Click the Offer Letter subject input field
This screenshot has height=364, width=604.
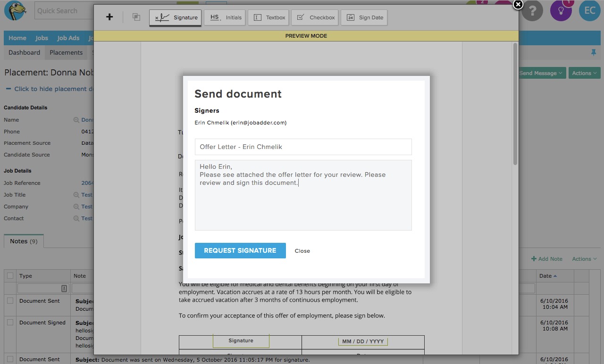pos(303,147)
